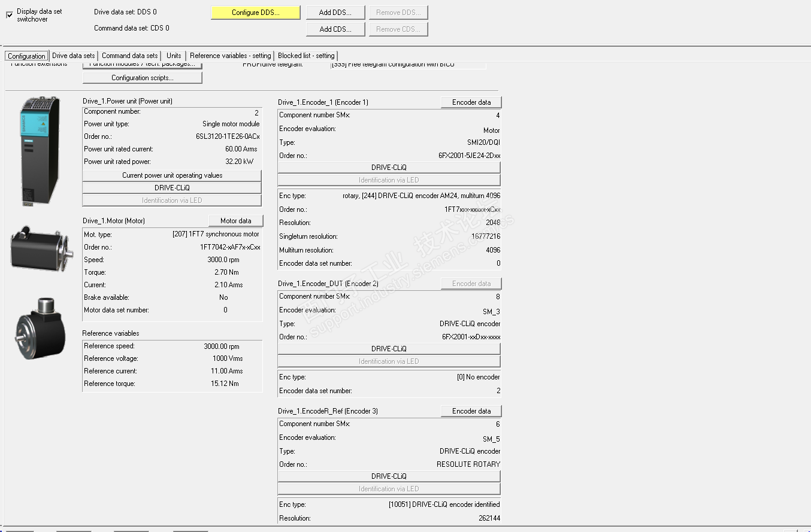Select the 'Command data set: CDS 0' label
This screenshot has width=811, height=532.
pyautogui.click(x=132, y=28)
